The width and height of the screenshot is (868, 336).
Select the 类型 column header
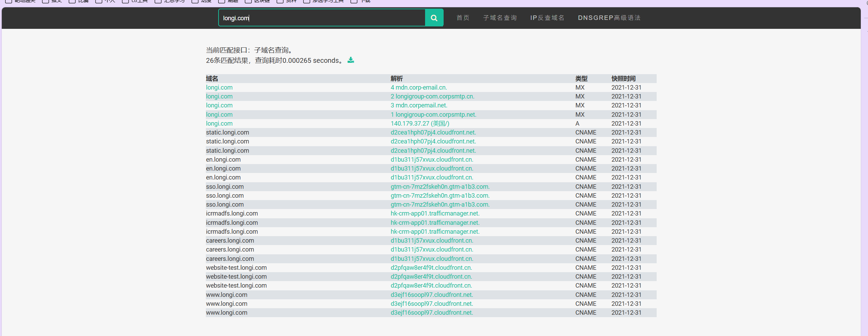tap(581, 79)
